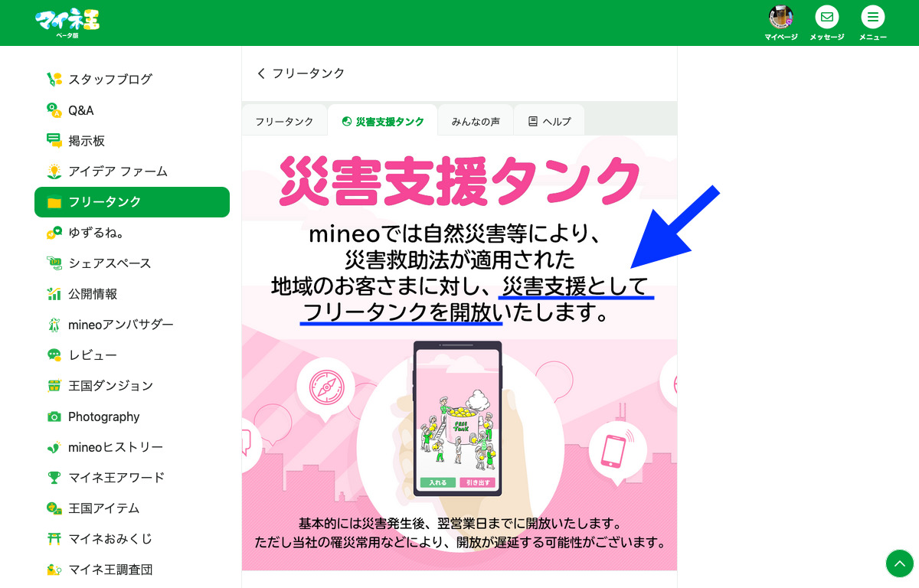
Task: Open the メッセージ envelope icon
Action: tap(827, 17)
